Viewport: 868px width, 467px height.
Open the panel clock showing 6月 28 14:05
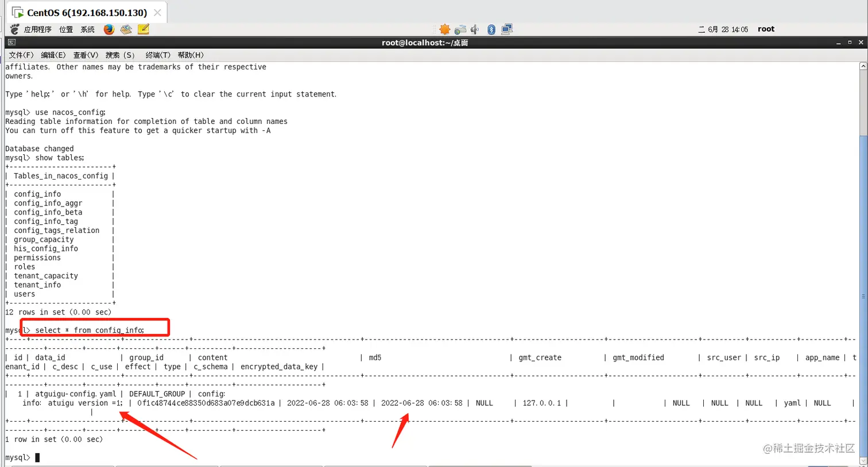[x=723, y=29]
